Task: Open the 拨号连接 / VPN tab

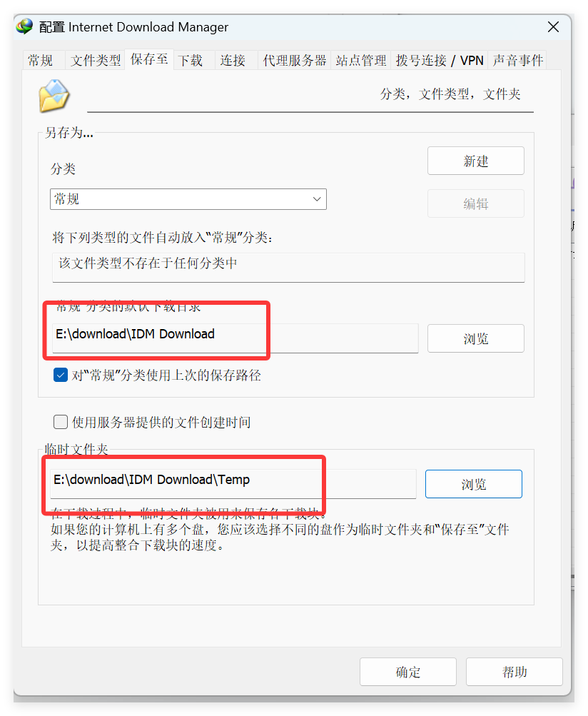Action: [440, 60]
